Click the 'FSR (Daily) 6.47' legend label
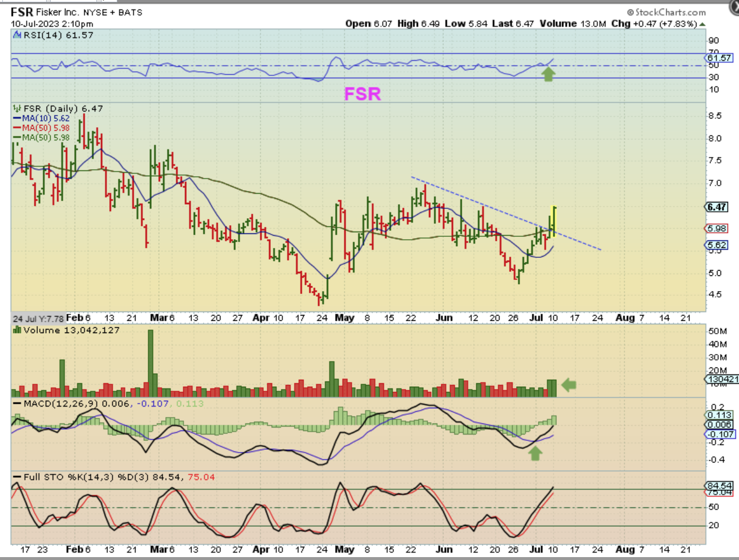739x560 pixels. pos(63,108)
